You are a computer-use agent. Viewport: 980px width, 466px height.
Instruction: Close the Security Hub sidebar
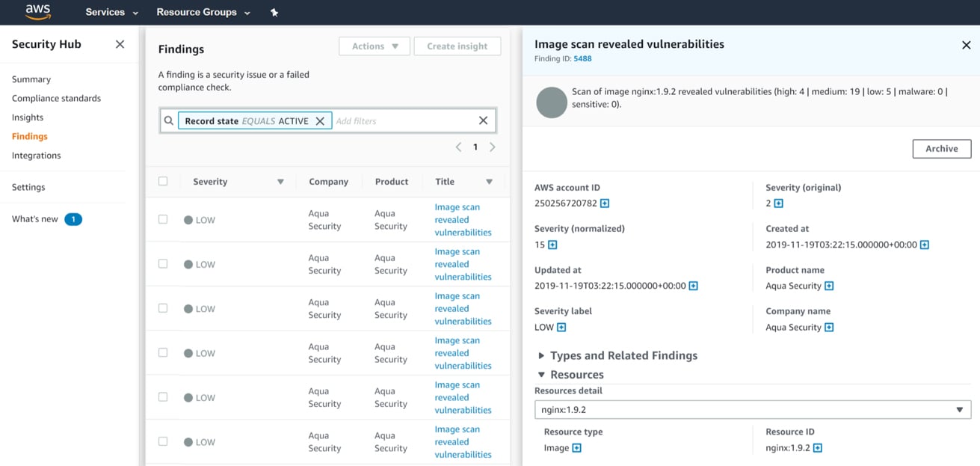tap(120, 44)
